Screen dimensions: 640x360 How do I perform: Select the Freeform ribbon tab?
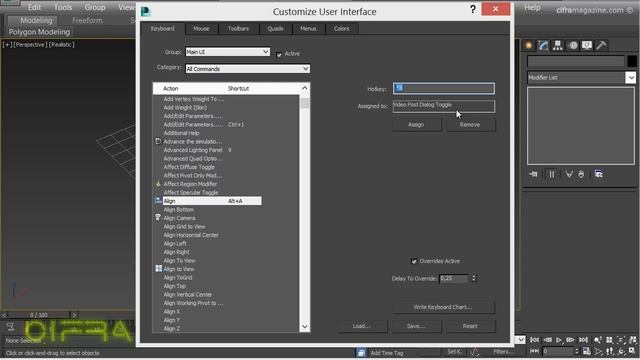[87, 20]
